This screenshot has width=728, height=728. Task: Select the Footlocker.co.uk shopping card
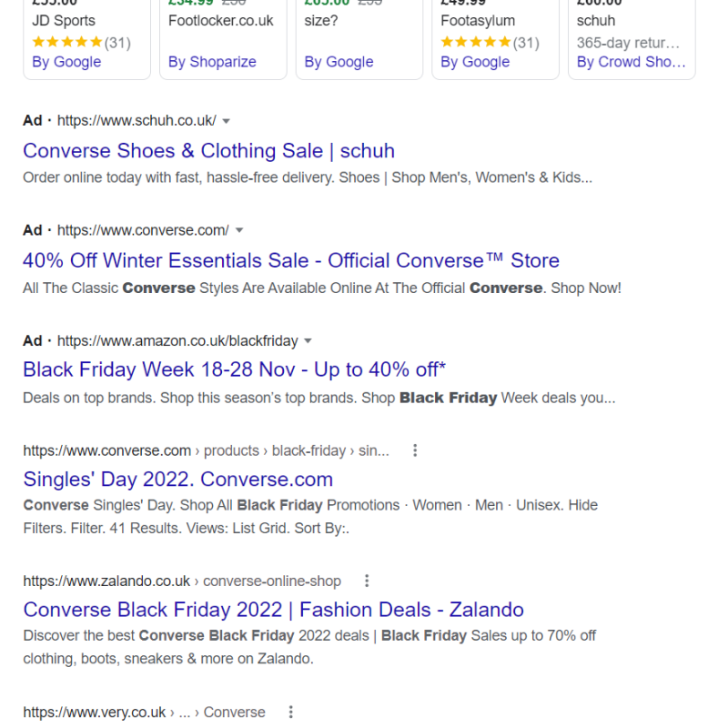(223, 39)
